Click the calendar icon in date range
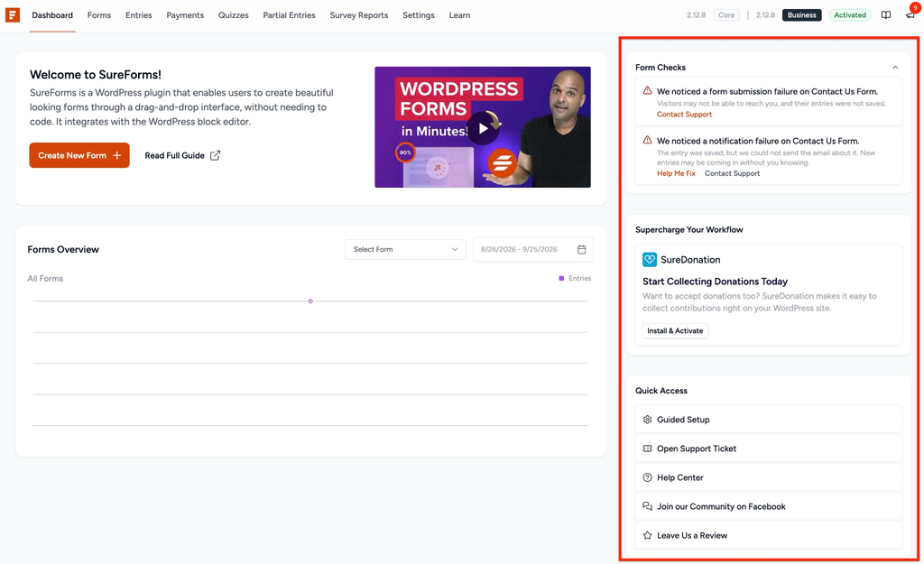The image size is (924, 564). click(x=582, y=249)
